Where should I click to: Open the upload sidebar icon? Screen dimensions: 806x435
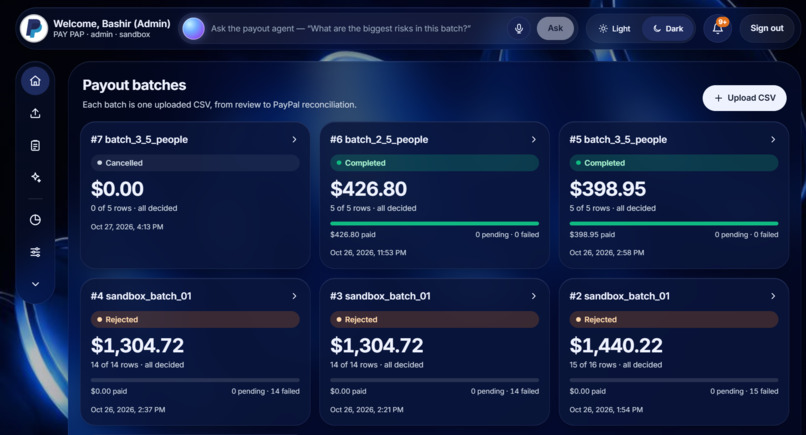(35, 113)
